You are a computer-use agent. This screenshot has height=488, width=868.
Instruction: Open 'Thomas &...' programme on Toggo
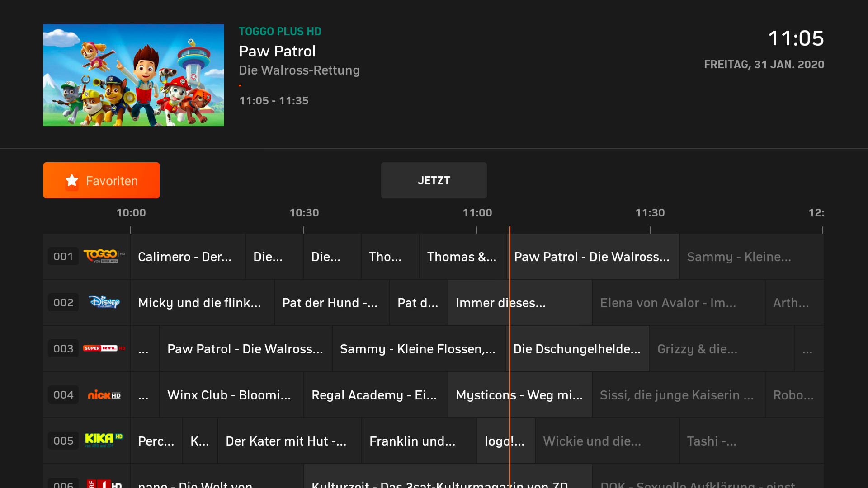pyautogui.click(x=463, y=257)
